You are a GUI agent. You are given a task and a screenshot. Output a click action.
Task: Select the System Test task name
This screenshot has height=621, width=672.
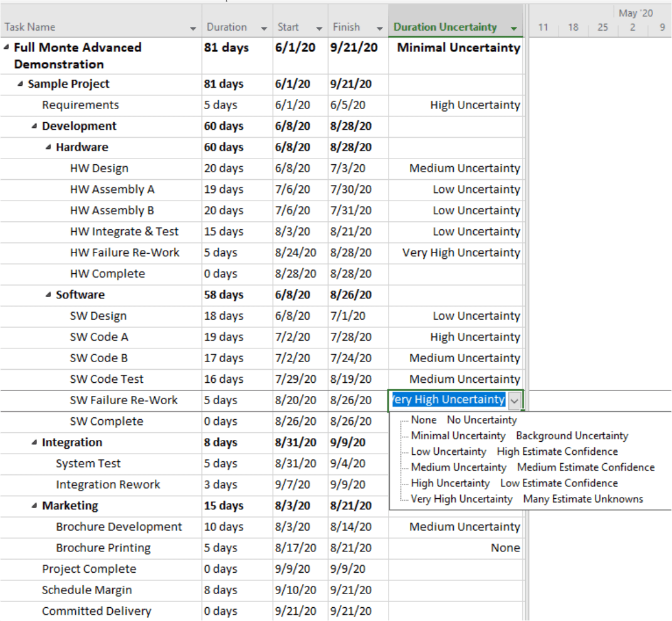[x=88, y=463]
